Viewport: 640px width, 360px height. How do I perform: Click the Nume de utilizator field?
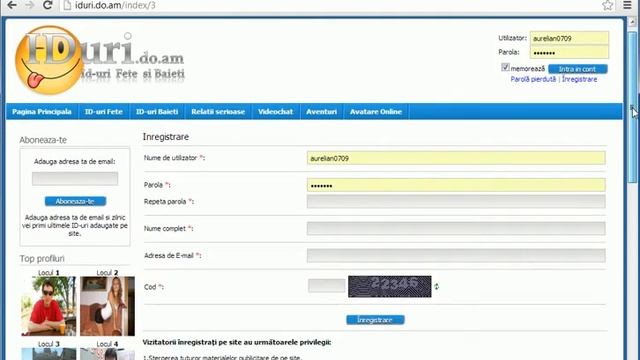[x=456, y=158]
